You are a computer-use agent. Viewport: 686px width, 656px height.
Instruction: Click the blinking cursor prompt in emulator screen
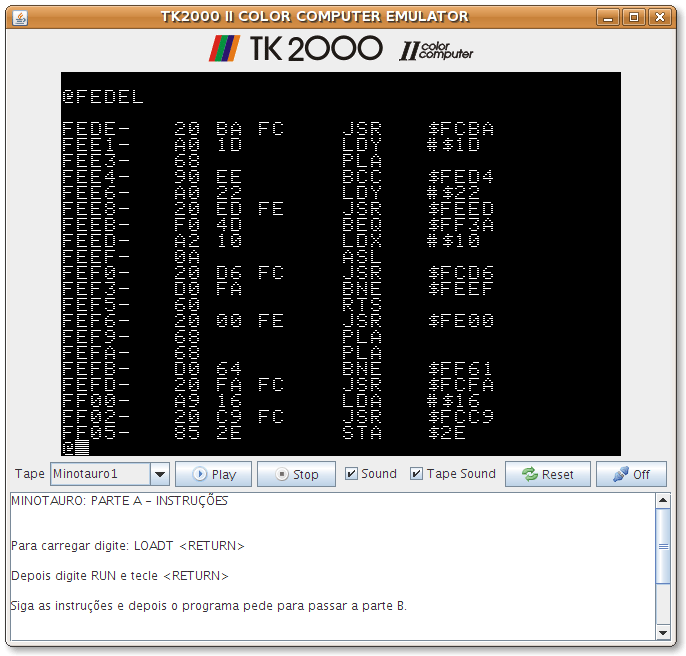[83, 448]
